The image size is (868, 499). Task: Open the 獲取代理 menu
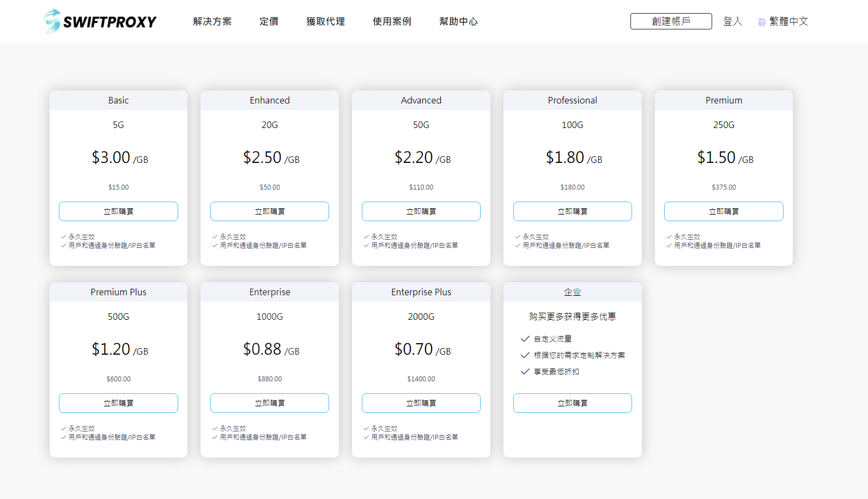(325, 21)
